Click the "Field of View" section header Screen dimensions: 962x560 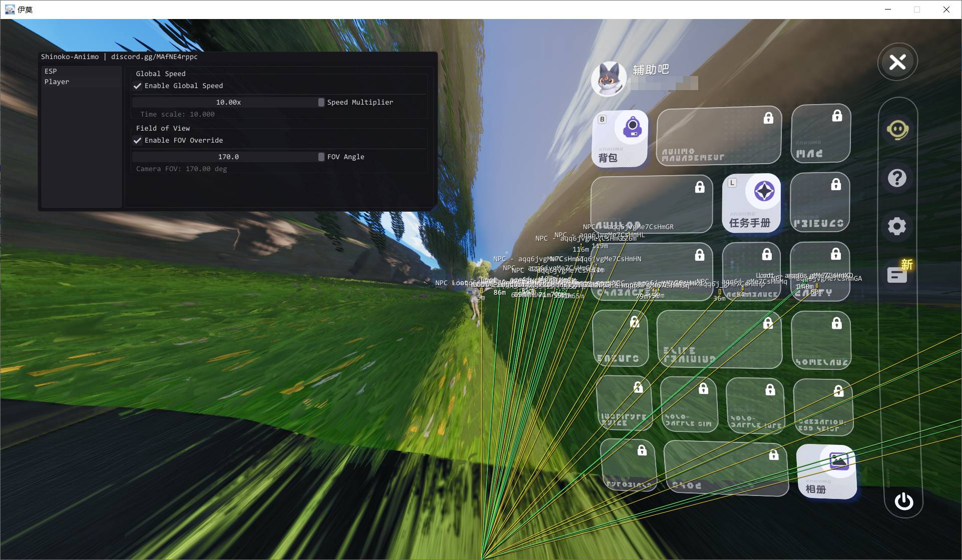(x=163, y=128)
